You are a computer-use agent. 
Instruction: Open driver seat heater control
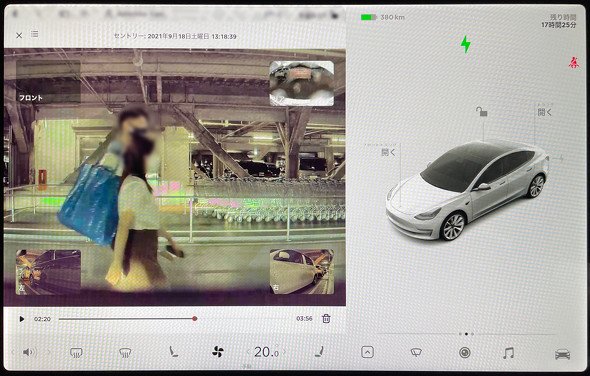[173, 352]
